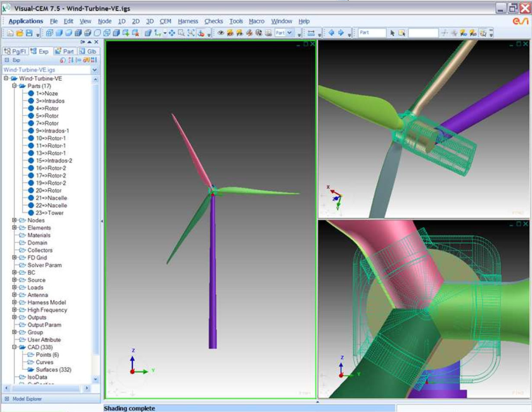Select the wireframe cube view icon
532x412 pixels.
49,33
